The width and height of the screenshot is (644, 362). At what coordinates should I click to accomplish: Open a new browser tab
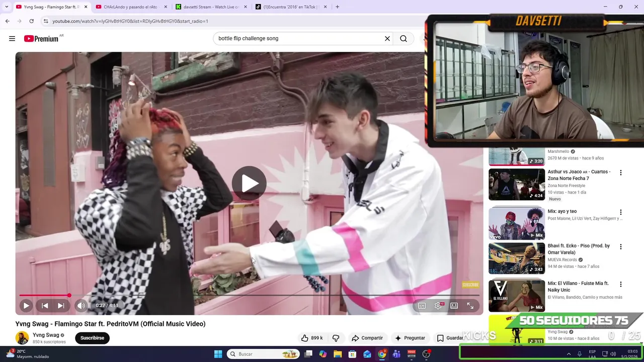click(337, 7)
